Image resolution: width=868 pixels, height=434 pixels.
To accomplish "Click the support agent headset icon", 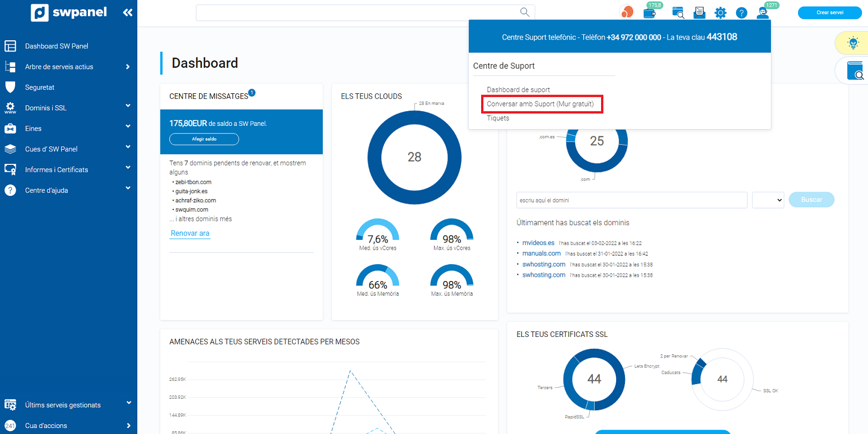I will (763, 12).
